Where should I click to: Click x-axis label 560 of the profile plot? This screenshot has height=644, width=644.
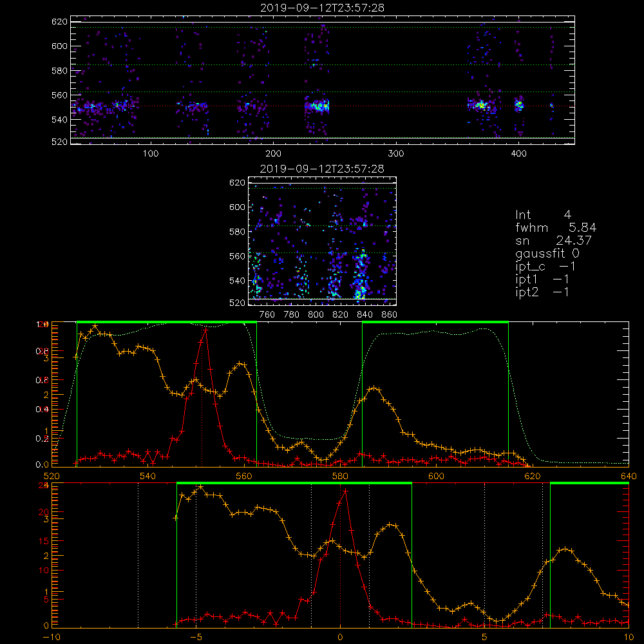(244, 477)
